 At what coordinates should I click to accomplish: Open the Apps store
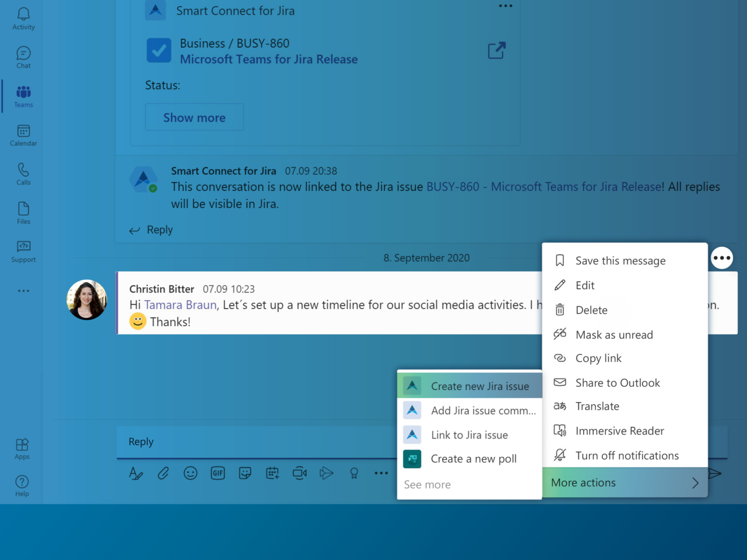coord(22,449)
